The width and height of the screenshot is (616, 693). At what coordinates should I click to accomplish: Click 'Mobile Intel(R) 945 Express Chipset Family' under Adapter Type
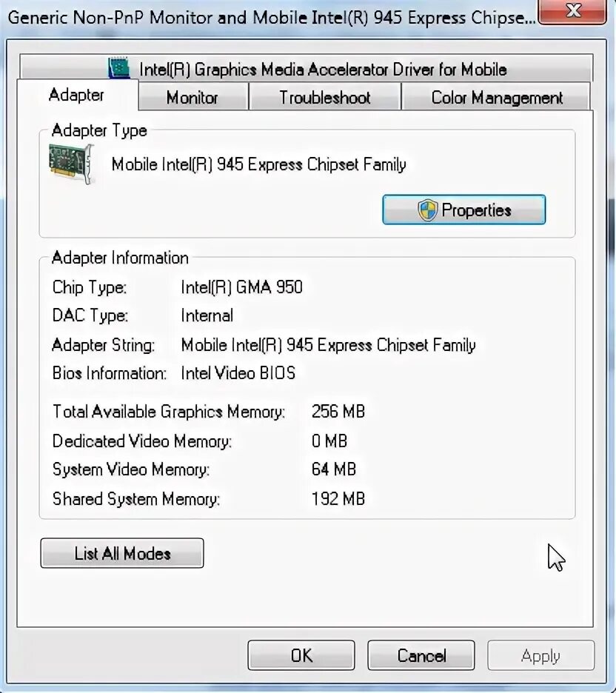[258, 164]
